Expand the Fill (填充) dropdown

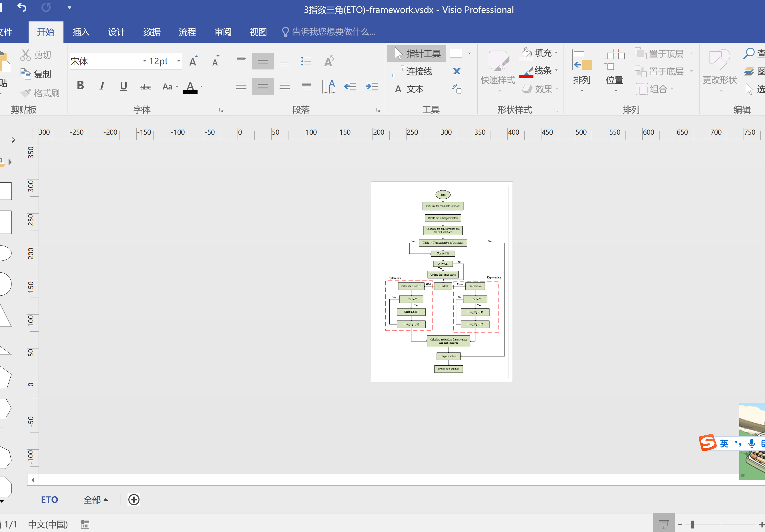click(x=556, y=53)
